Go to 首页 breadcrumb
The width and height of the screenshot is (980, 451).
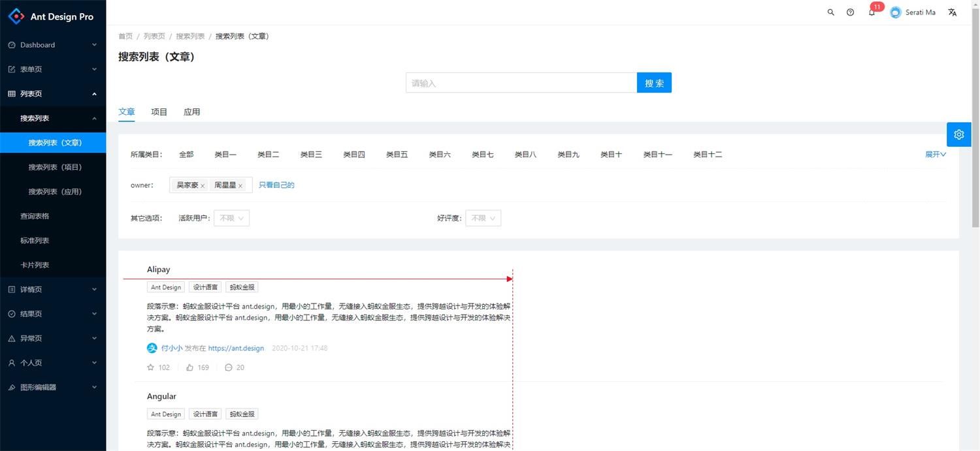pos(125,37)
